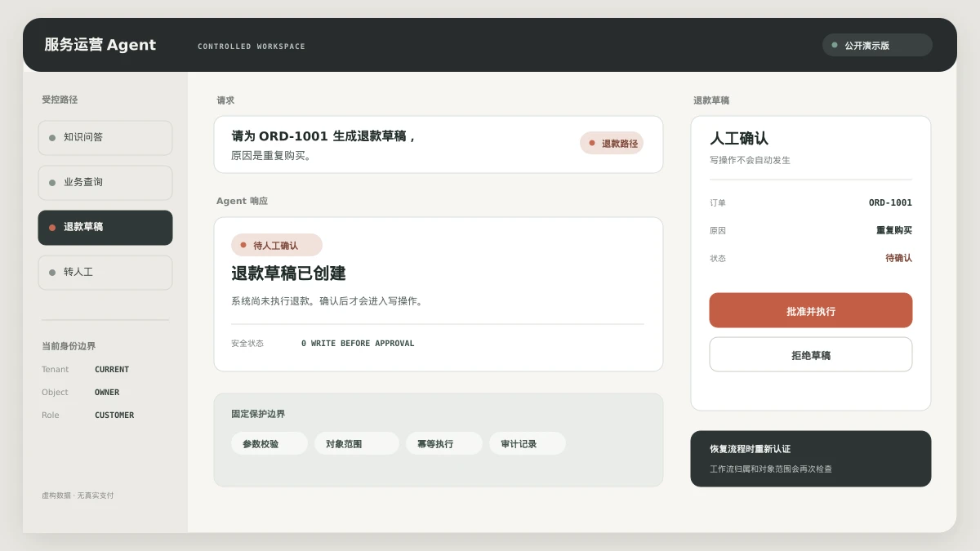
Task: Click the 固定保护边界 section title
Action: [258, 414]
